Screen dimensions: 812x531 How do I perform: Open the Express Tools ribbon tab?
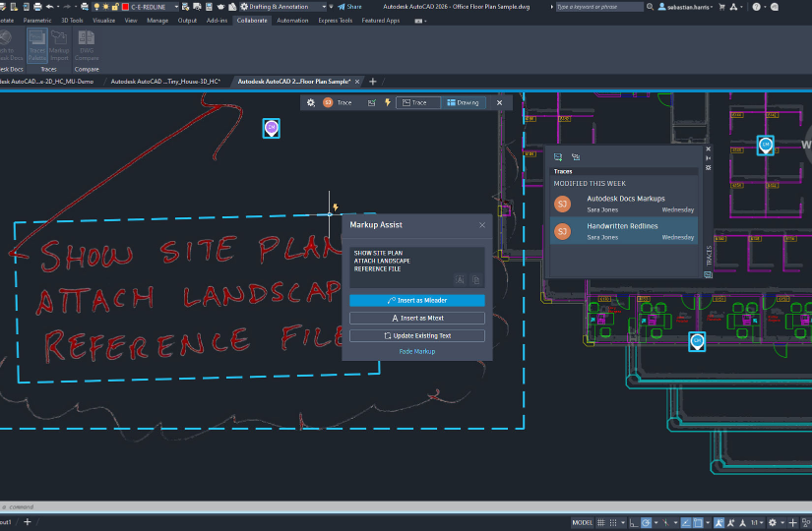[335, 21]
